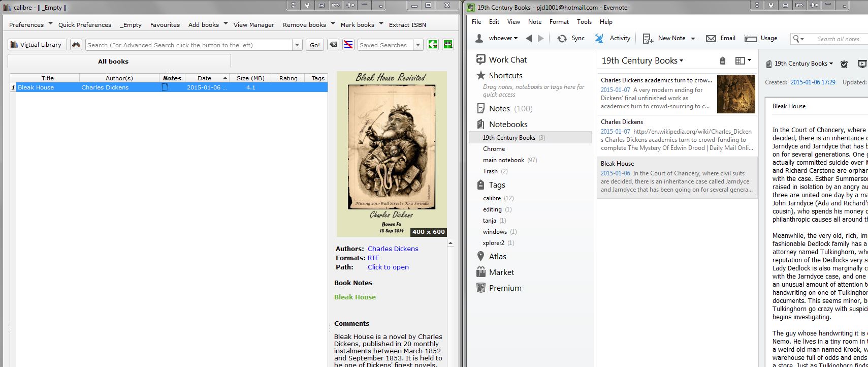Sort calibre book list by Title column
Image resolution: width=868 pixels, height=367 pixels.
pyautogui.click(x=48, y=78)
